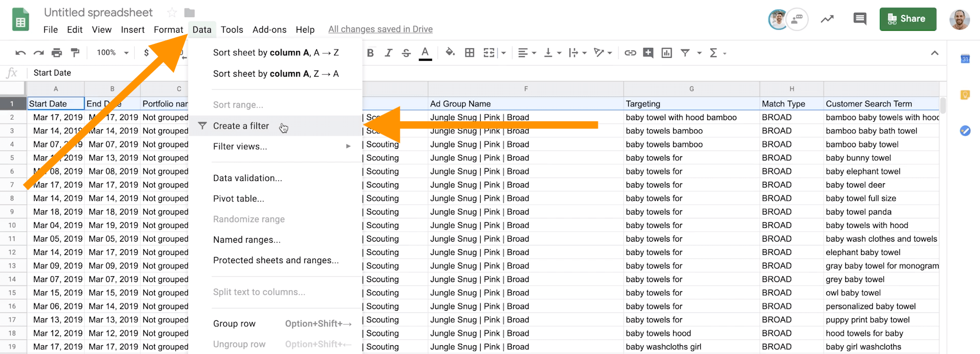Open the comment history icon near Share
Viewport: 980px width, 354px height.
point(859,19)
